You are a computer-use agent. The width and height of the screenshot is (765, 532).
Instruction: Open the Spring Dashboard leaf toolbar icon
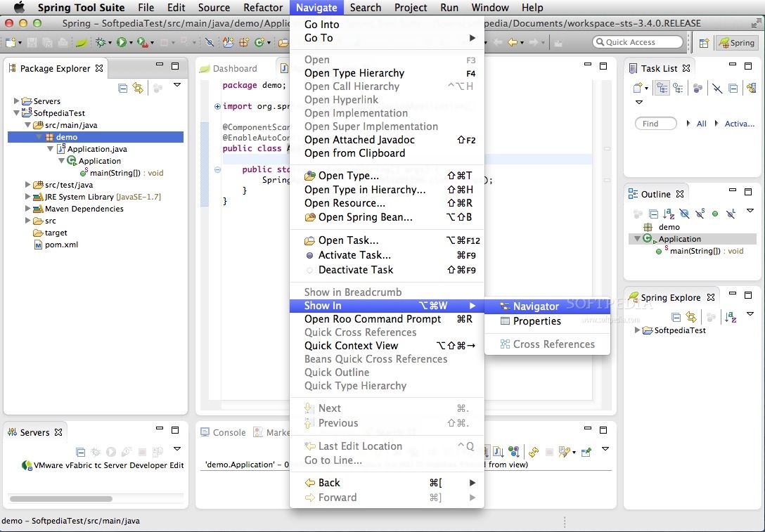coord(82,42)
